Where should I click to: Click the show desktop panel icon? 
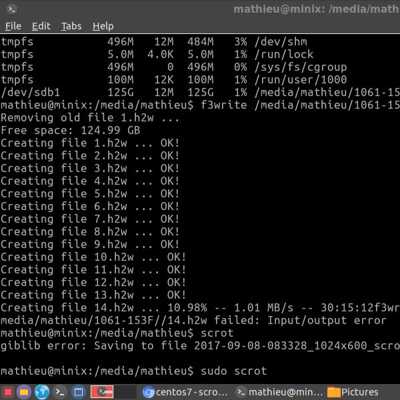(x=79, y=392)
